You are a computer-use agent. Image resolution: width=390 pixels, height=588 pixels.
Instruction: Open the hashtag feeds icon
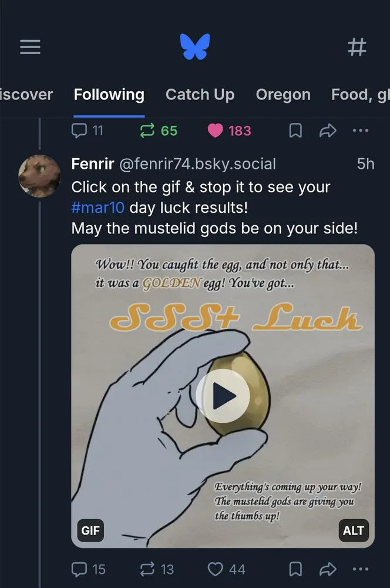[x=357, y=47]
